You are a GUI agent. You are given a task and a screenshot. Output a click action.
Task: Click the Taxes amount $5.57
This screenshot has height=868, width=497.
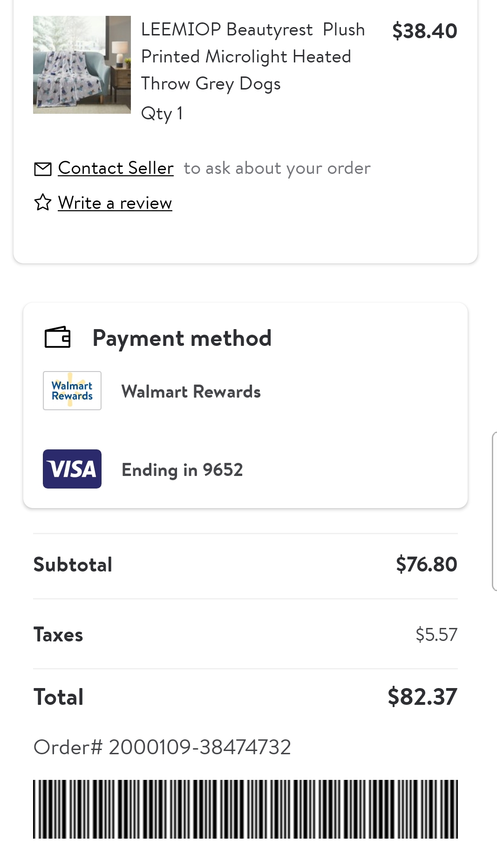tap(436, 634)
